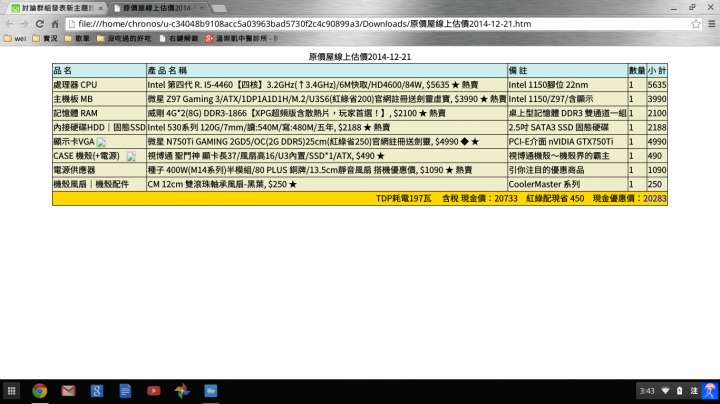Click the Intel 530系列 120G description

pyautogui.click(x=269, y=128)
